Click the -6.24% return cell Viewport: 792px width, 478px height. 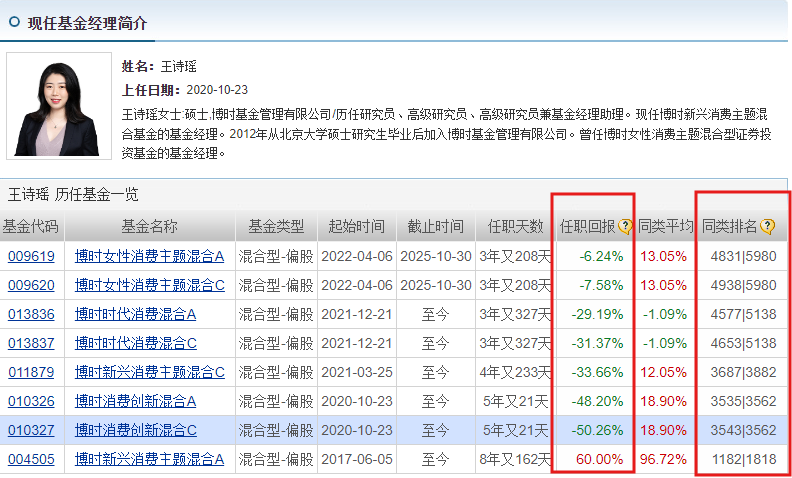coord(601,256)
